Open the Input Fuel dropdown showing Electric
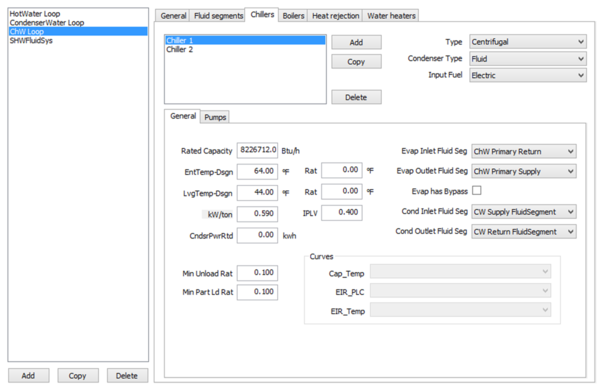This screenshot has width=602, height=384. (528, 75)
